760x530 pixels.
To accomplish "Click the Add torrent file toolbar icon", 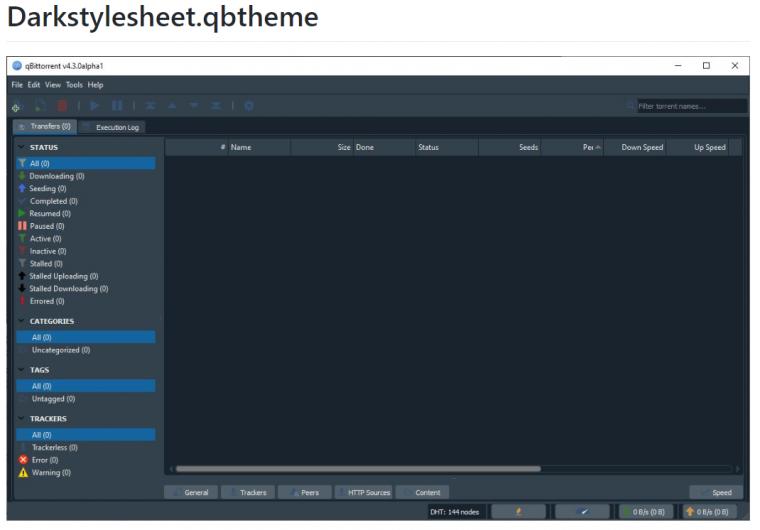I will pos(40,106).
